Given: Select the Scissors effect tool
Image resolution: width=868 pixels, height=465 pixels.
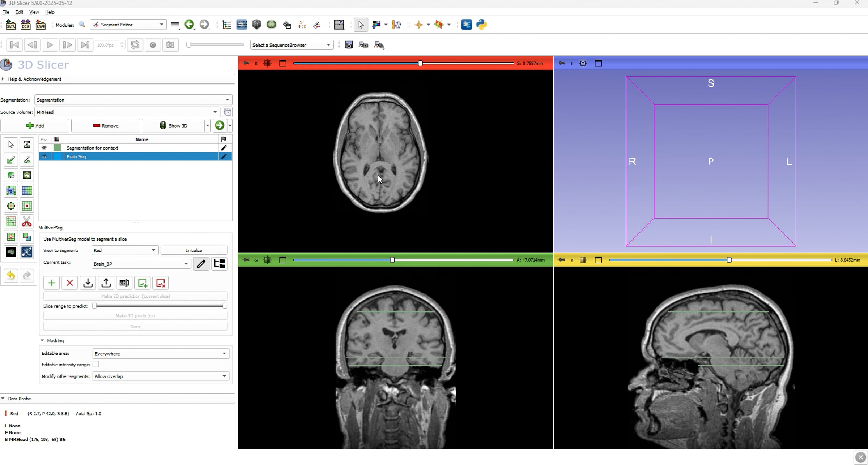Looking at the screenshot, I should 27,221.
